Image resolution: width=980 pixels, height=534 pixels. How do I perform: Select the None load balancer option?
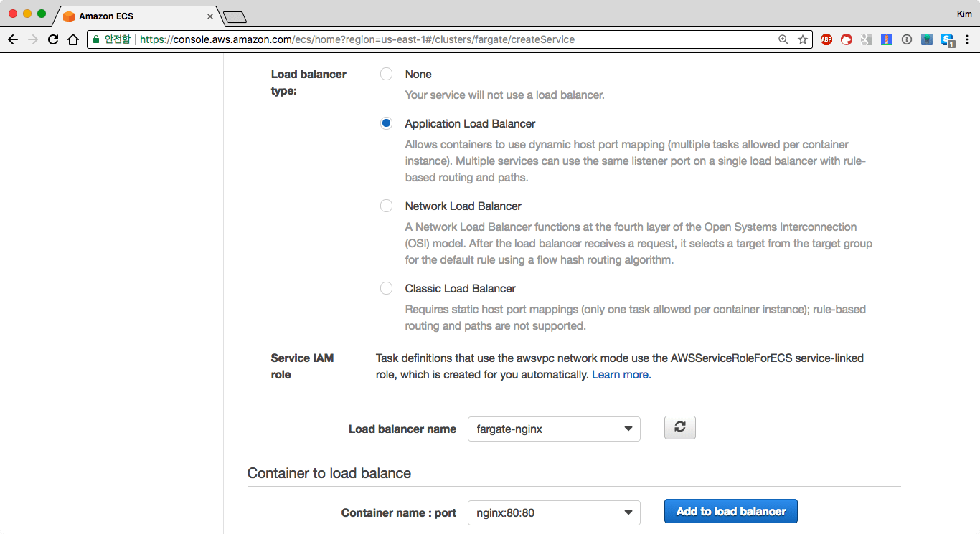tap(387, 74)
